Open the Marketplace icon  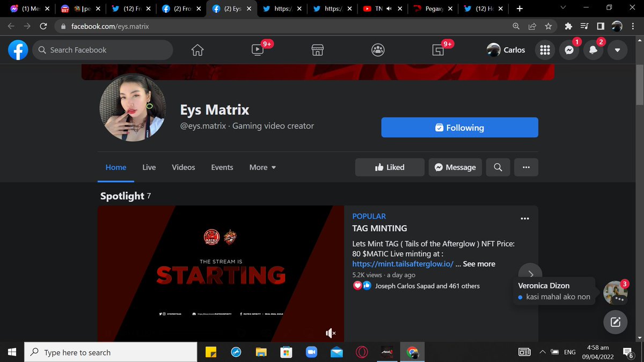317,50
